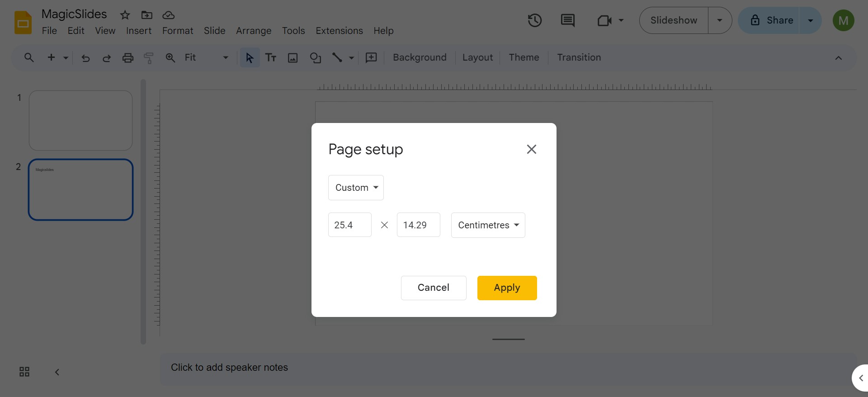This screenshot has width=868, height=397.
Task: Open the Custom page size dropdown
Action: 356,188
